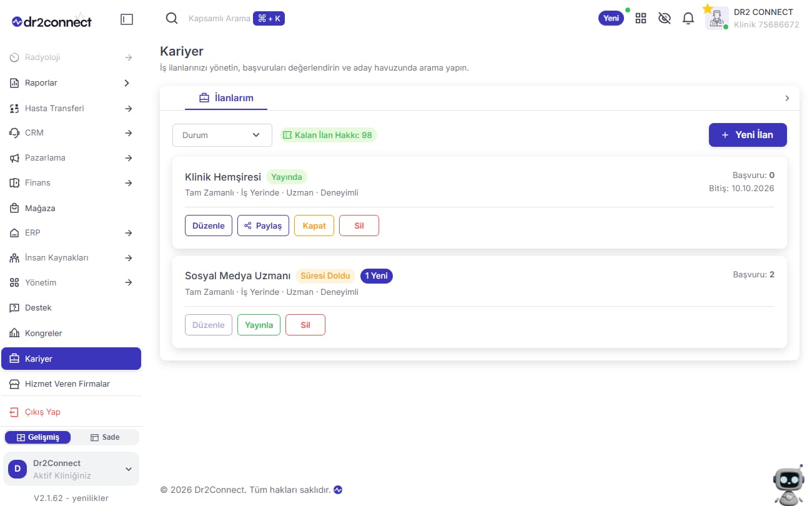Go to Destek in sidebar
The width and height of the screenshot is (812, 506).
pyautogui.click(x=71, y=307)
